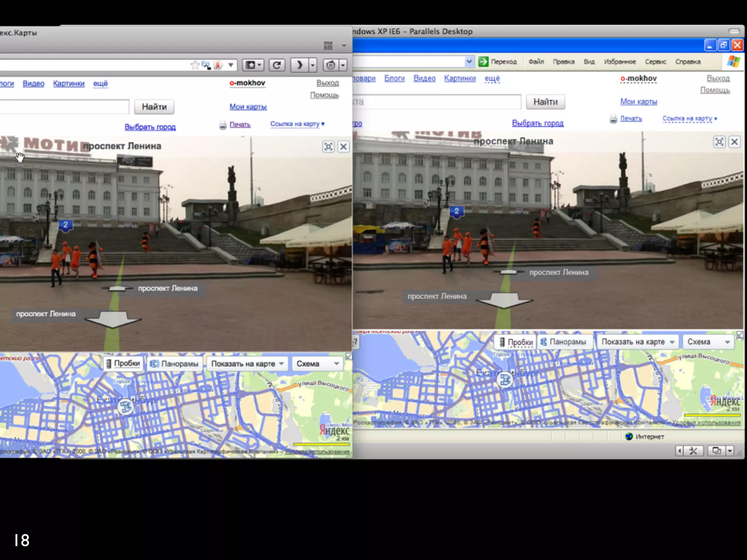Reload the page in the left browser
Screen dimensions: 747x560
point(277,65)
